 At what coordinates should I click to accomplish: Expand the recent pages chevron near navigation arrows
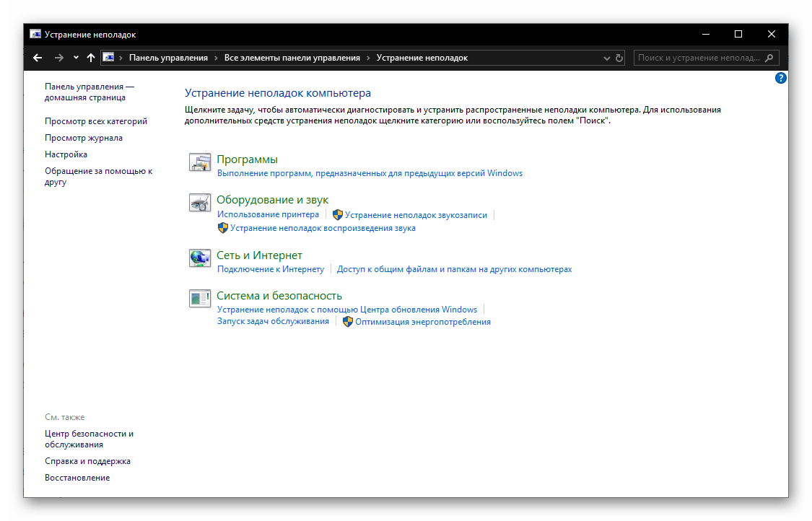coord(75,57)
